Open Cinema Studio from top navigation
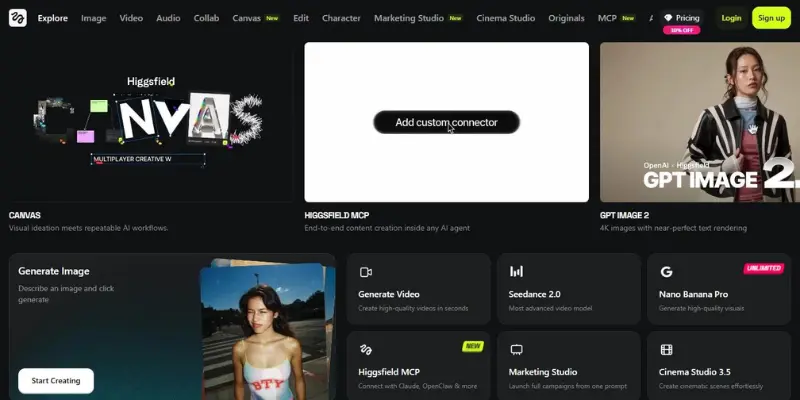Viewport: 800px width, 400px height. click(x=506, y=18)
